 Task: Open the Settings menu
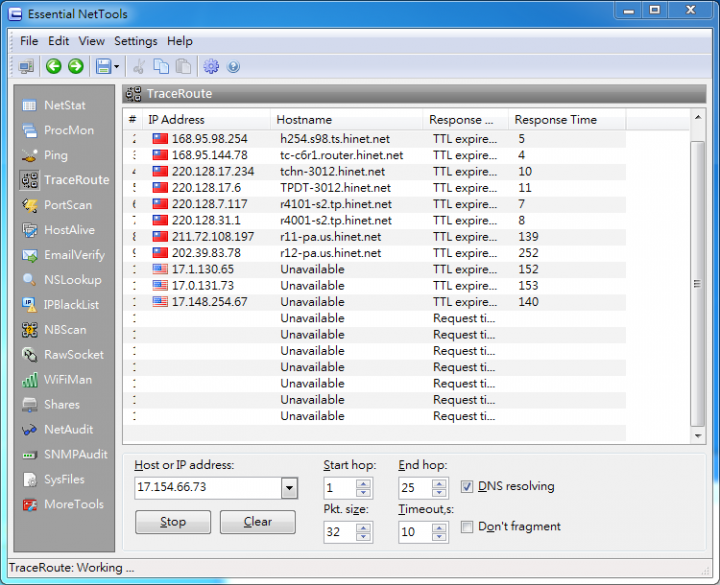(135, 41)
